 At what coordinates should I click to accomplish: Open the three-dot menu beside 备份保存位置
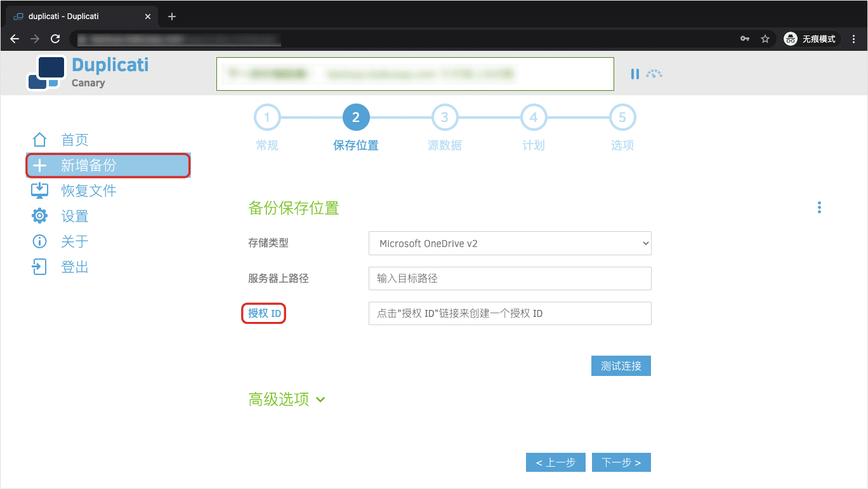click(x=819, y=208)
